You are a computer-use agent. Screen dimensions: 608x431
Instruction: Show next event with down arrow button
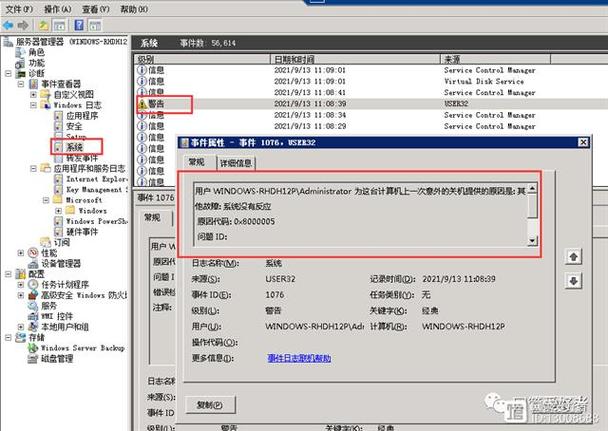[x=573, y=282]
